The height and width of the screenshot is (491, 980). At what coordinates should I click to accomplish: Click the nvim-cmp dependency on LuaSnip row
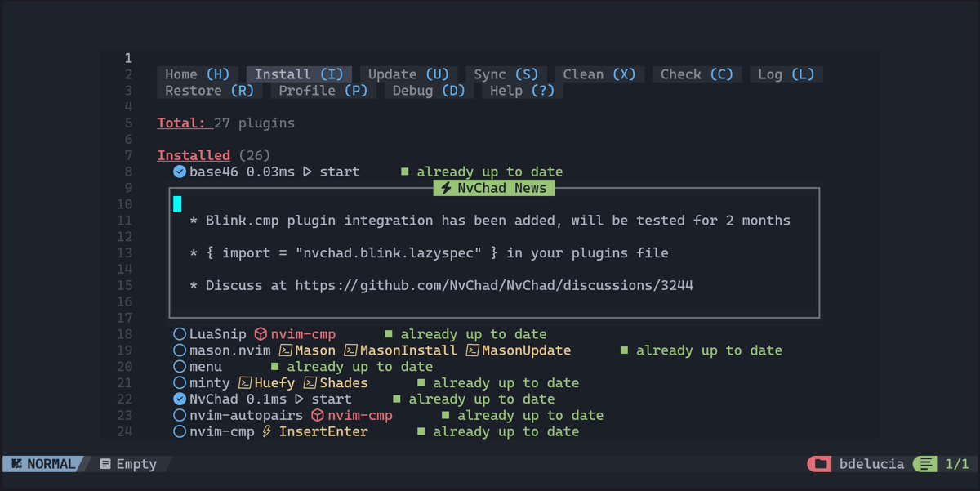click(303, 334)
